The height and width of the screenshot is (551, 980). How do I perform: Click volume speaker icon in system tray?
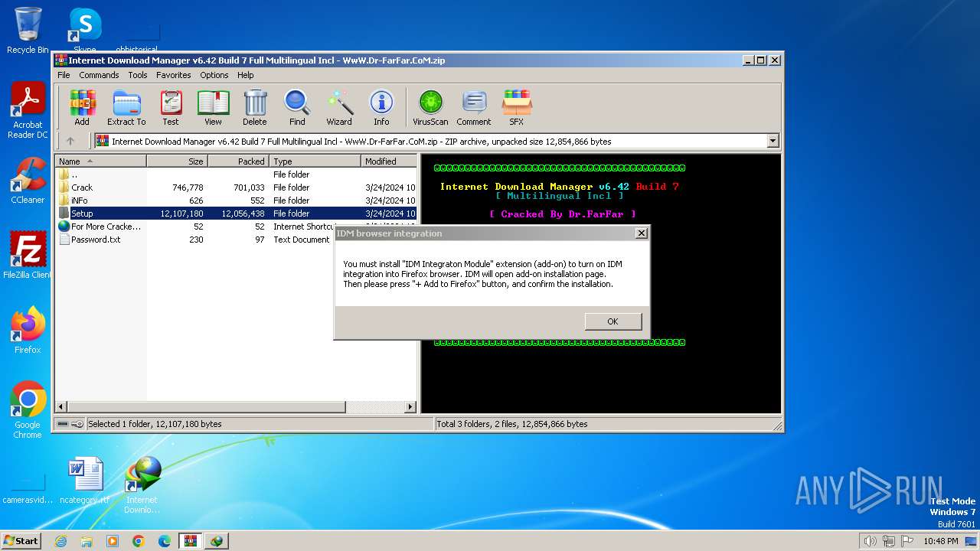point(870,541)
